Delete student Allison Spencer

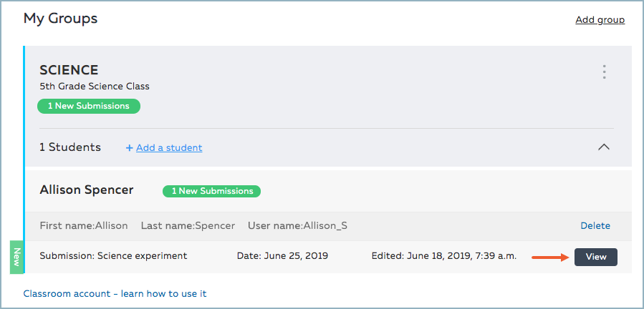point(595,225)
